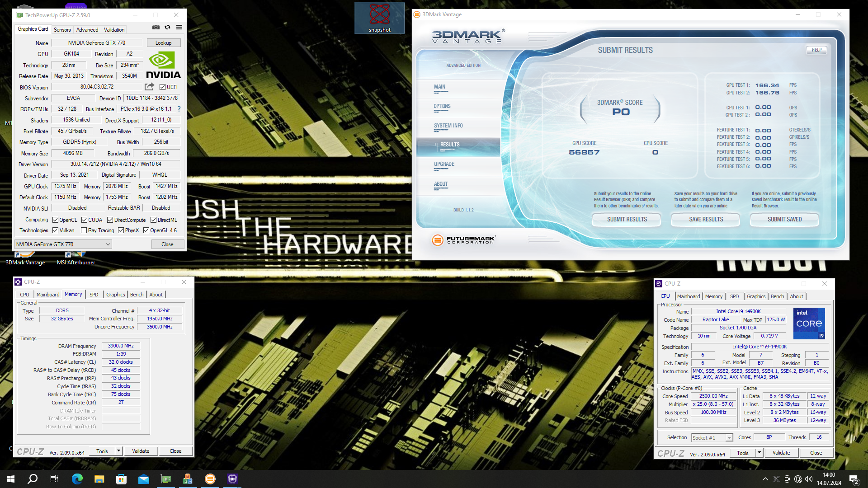Click Help button in 3DMark Vantage
The width and height of the screenshot is (868, 488).
click(x=816, y=50)
